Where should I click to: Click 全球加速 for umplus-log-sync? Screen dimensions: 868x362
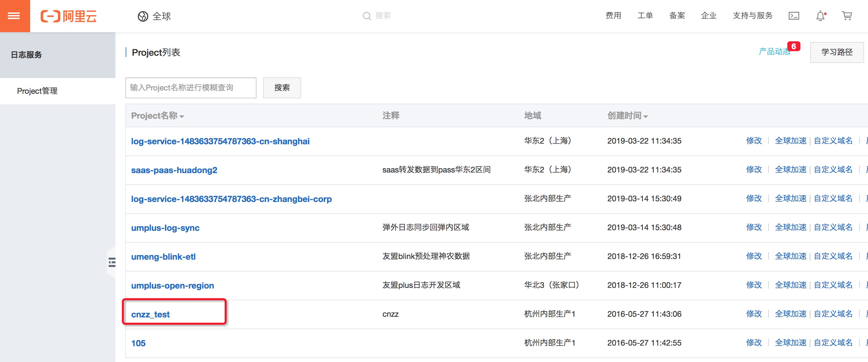coord(791,227)
